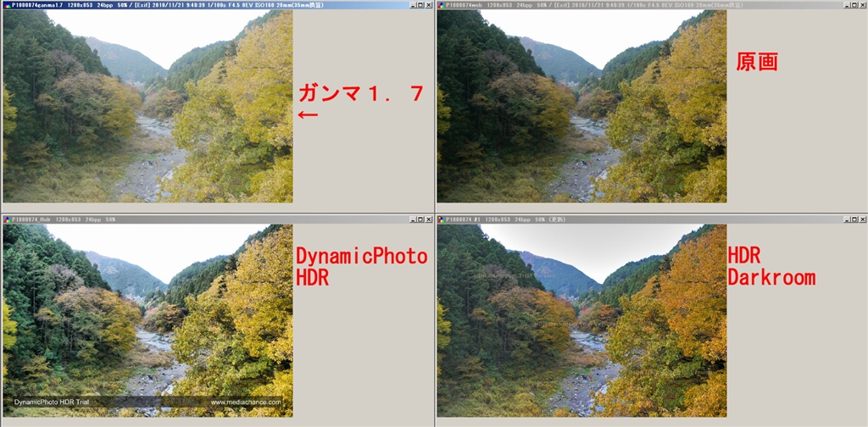Open the system icon of the P1000874_fhdr window
868x427 pixels.
(x=7, y=219)
